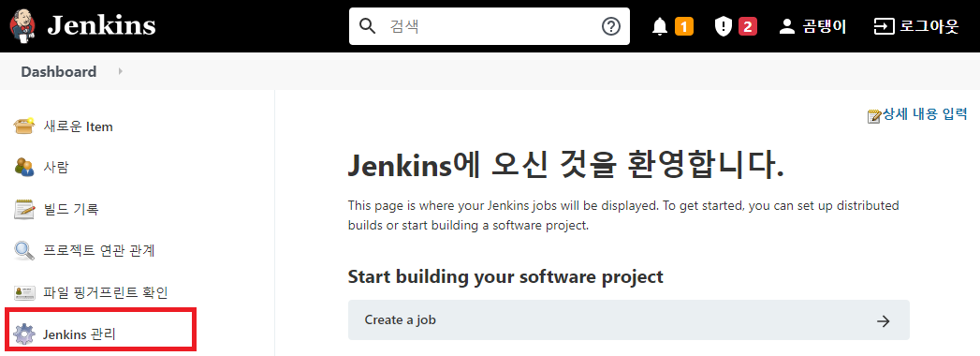
Task: Click the edit description notepad icon
Action: pyautogui.click(x=873, y=116)
